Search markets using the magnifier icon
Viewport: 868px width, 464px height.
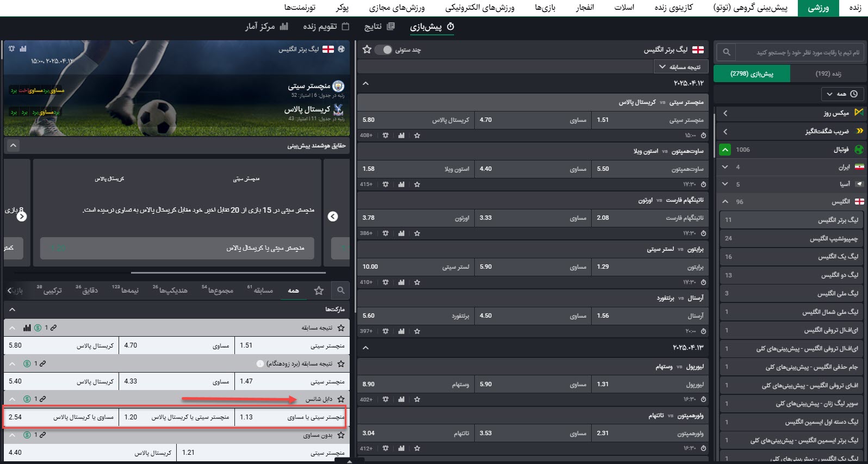(340, 290)
